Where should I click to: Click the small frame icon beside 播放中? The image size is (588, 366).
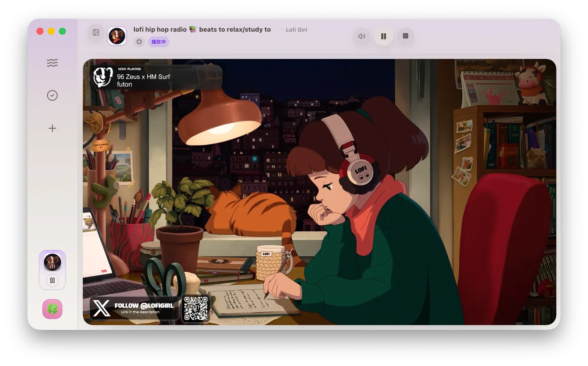point(139,42)
